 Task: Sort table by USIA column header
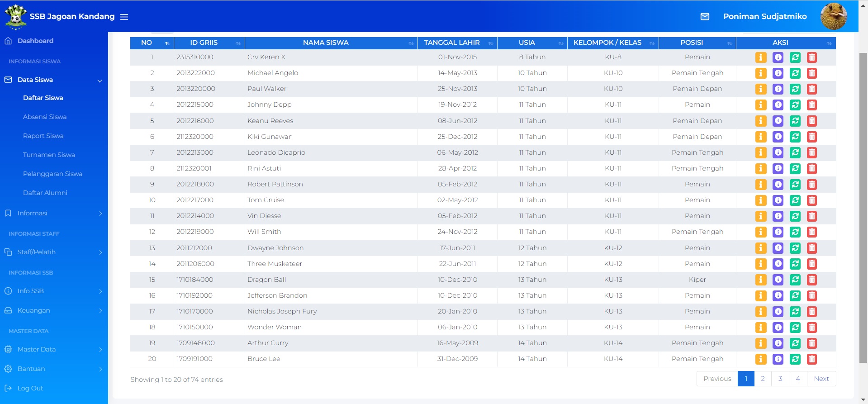click(x=526, y=43)
